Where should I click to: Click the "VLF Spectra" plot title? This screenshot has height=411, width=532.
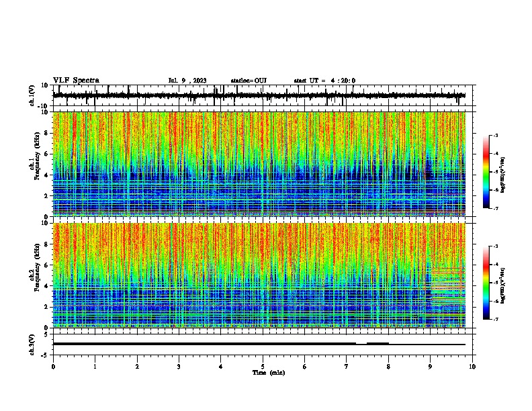pyautogui.click(x=76, y=81)
